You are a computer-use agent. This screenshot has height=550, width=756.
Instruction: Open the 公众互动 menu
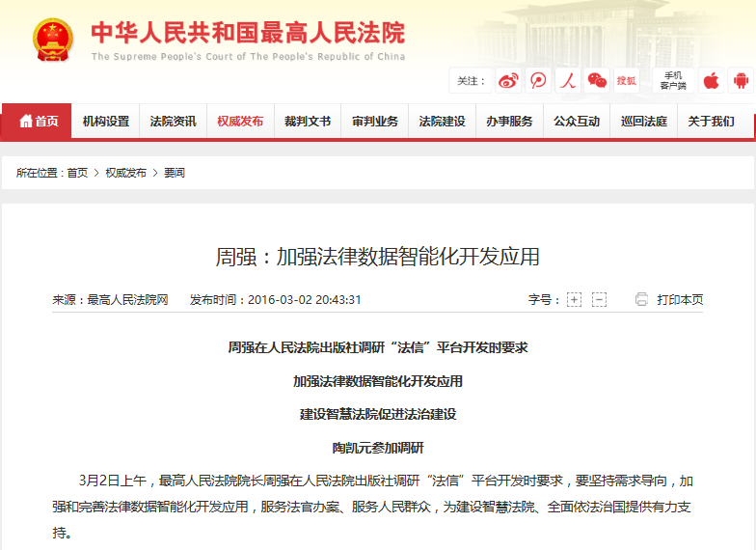pyautogui.click(x=577, y=122)
